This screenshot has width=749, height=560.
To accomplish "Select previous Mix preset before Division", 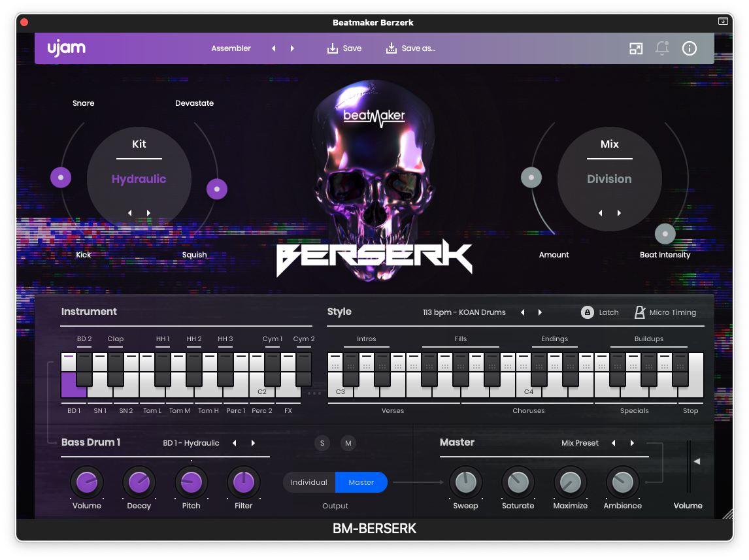I will click(600, 213).
